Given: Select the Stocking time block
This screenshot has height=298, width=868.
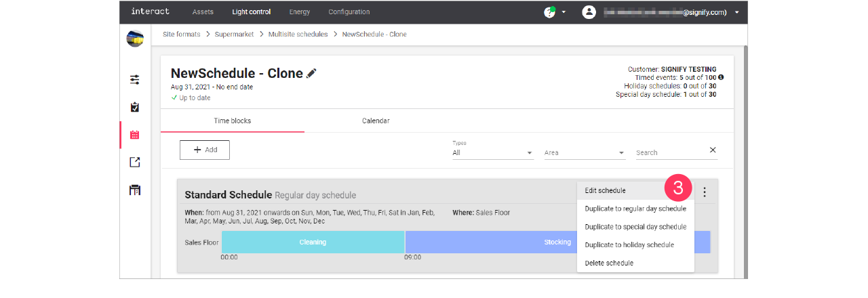Looking at the screenshot, I should pyautogui.click(x=557, y=242).
